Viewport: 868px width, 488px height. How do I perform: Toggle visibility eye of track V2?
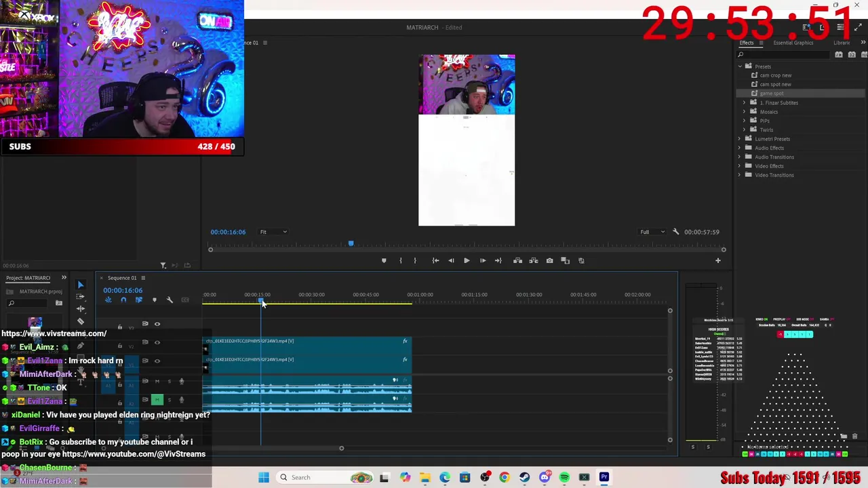click(x=157, y=342)
